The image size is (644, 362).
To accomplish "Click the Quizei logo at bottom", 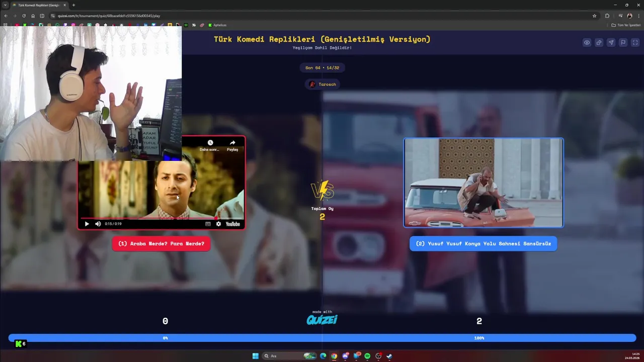I will [x=322, y=319].
